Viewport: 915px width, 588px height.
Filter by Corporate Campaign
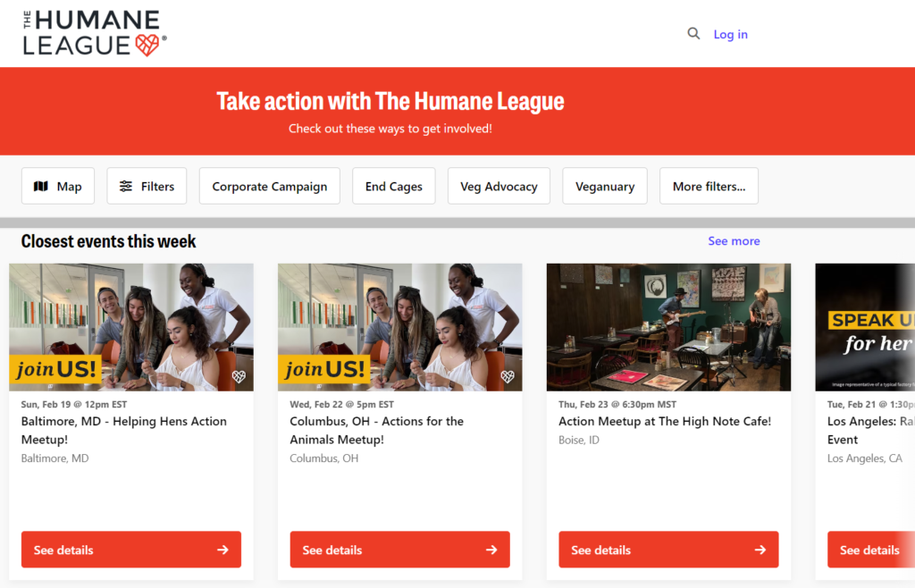pyautogui.click(x=270, y=186)
